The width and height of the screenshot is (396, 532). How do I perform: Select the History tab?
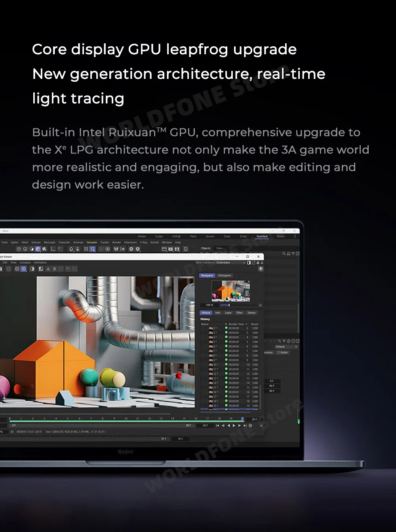(x=206, y=313)
